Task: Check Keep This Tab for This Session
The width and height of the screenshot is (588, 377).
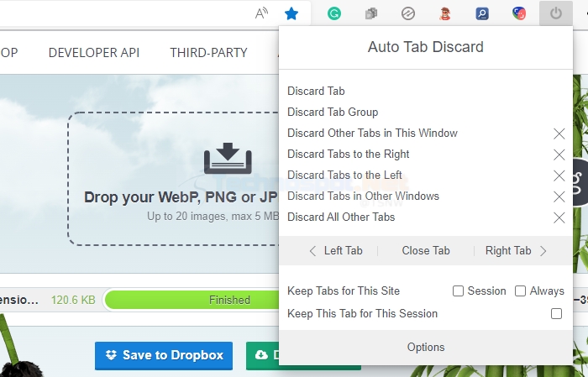Action: [x=556, y=313]
